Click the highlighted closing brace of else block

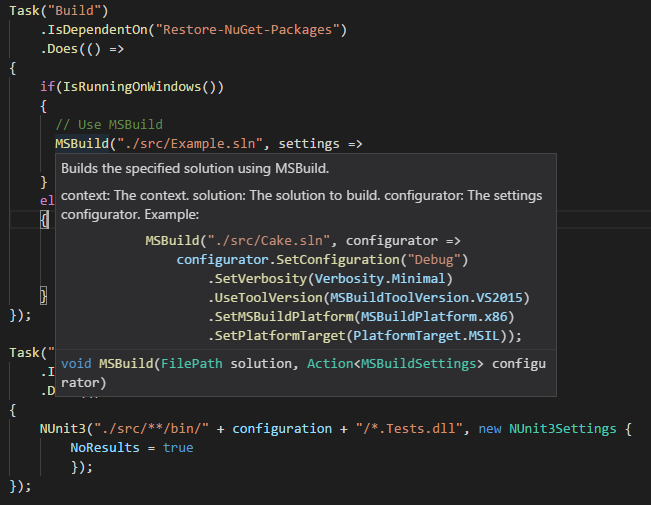[44, 296]
